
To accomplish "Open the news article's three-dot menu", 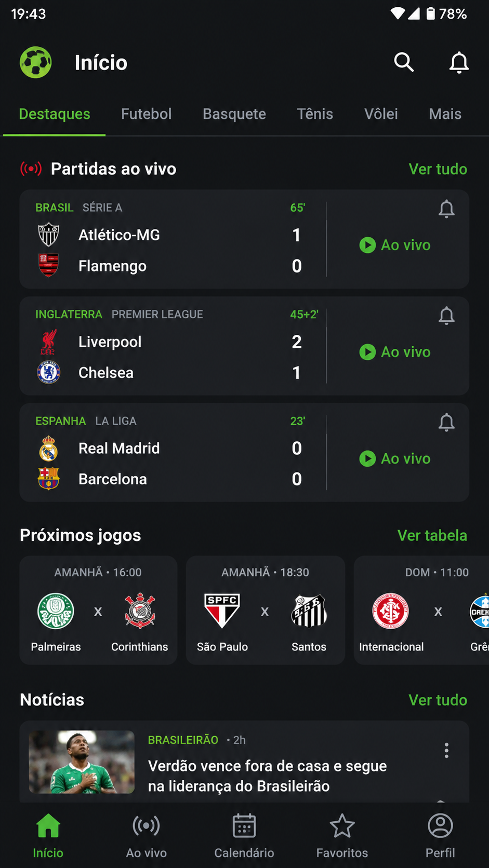I will click(446, 750).
